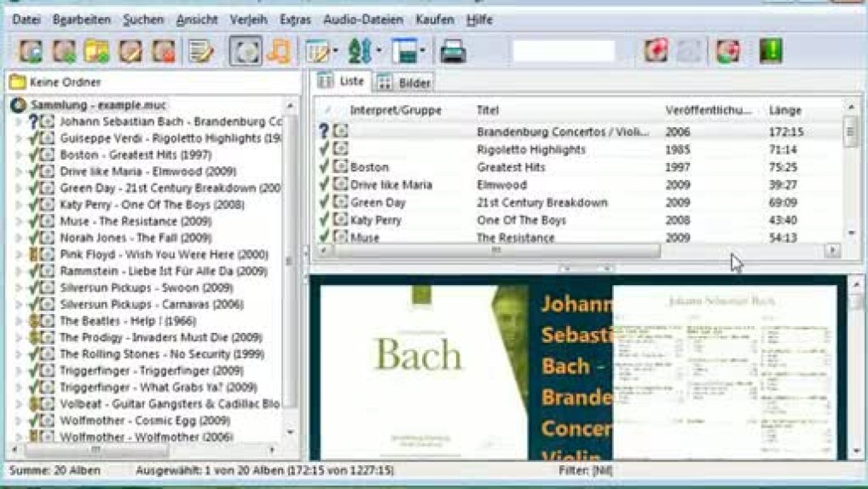The image size is (868, 489).
Task: Expand the Katy Perry - One Of The Boys node
Action: pyautogui.click(x=19, y=205)
